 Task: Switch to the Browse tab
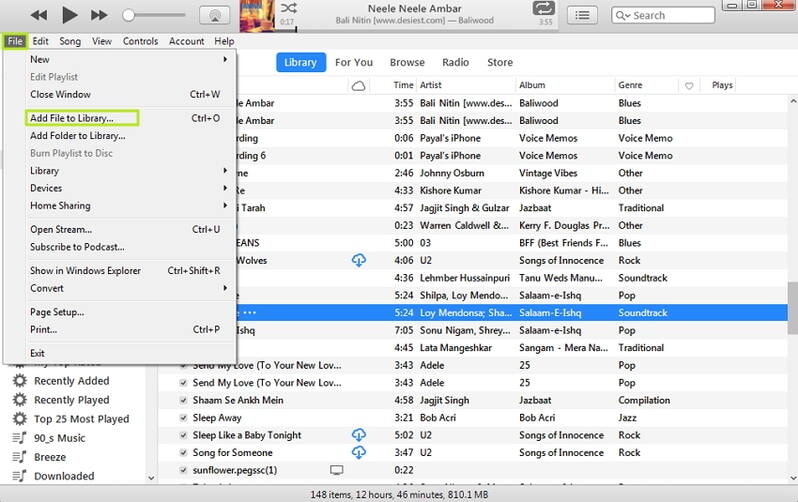pos(407,62)
